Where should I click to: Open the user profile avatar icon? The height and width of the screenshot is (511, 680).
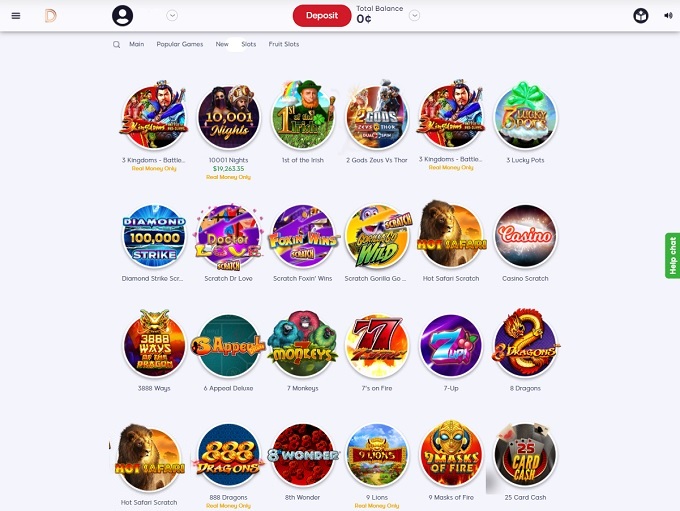point(122,16)
